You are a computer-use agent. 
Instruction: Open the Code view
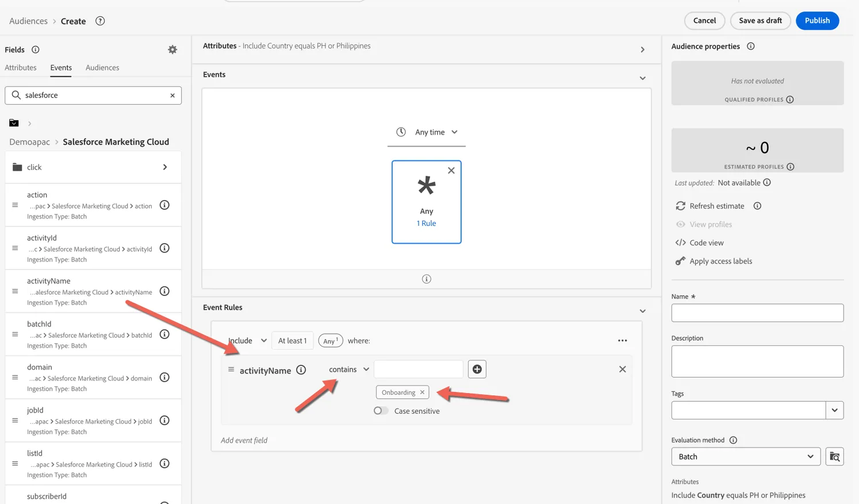click(699, 243)
